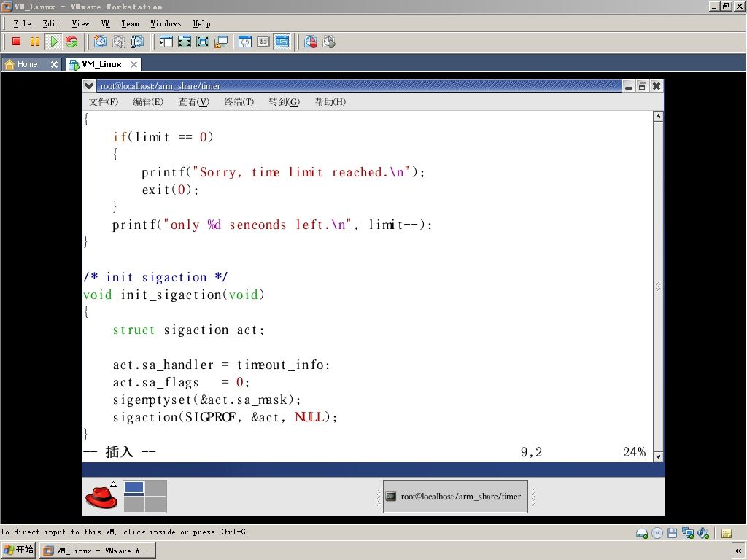Close the Home tab
Screen dimensions: 747x560
[54, 64]
